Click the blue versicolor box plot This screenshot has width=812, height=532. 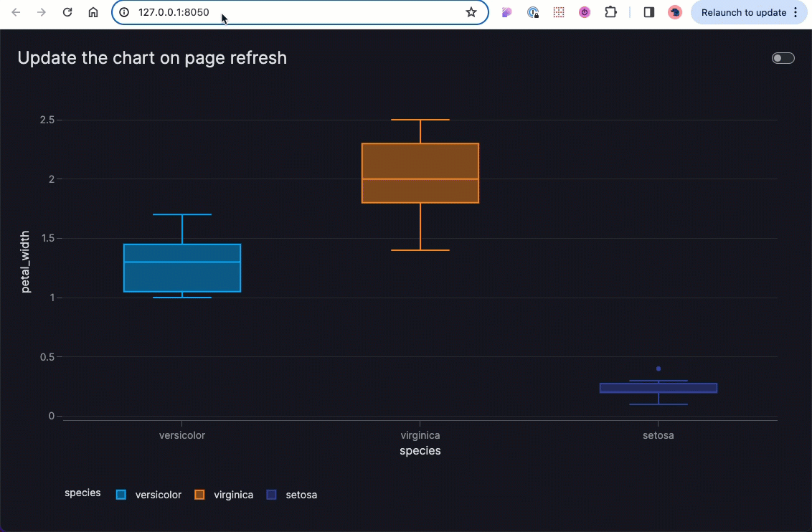tap(182, 267)
